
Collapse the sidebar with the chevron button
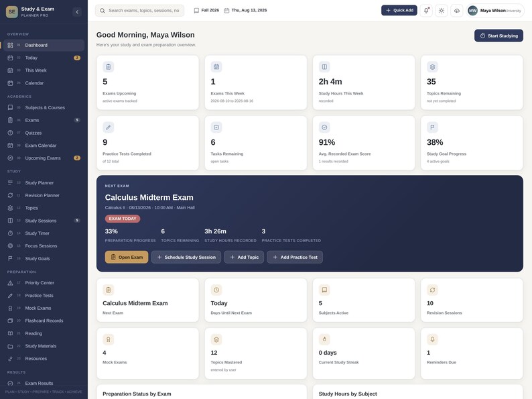77,12
